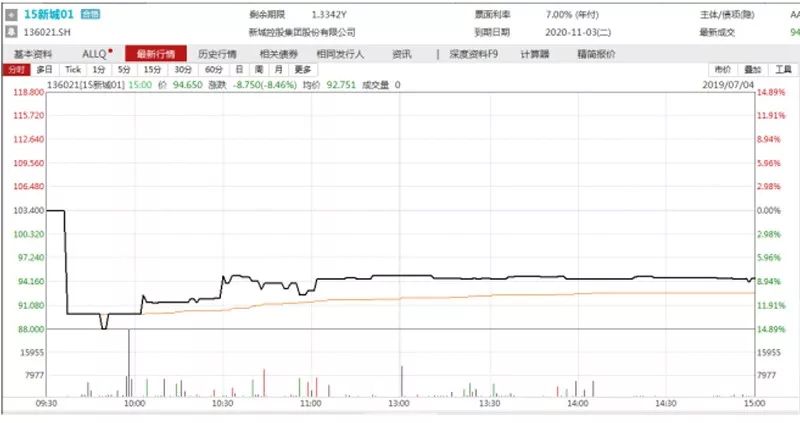Image resolution: width=800 pixels, height=423 pixels.
Task: Click the small icon left of 136021.SH
Action: click(x=11, y=32)
